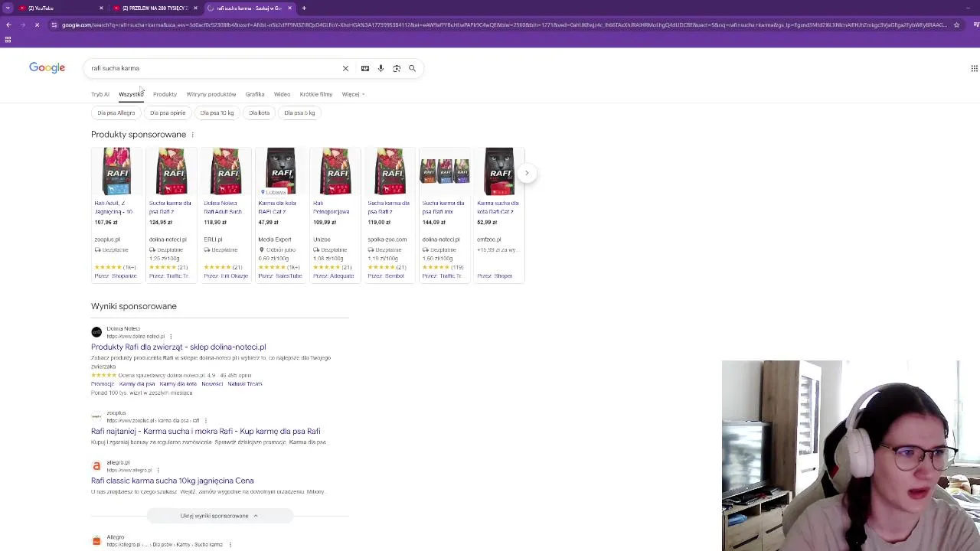Close the rafi sucha karma tab
This screenshot has height=551, width=980.
tap(289, 8)
